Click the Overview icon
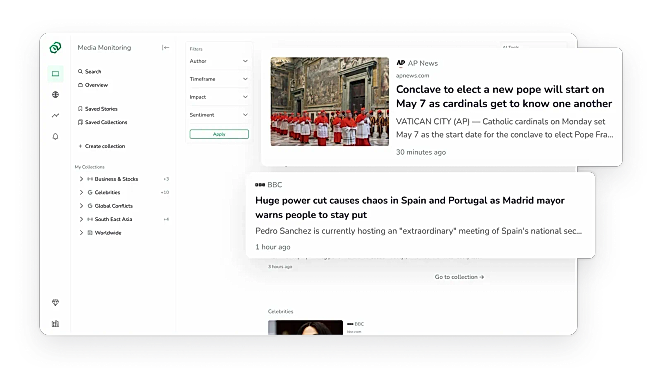 click(80, 85)
